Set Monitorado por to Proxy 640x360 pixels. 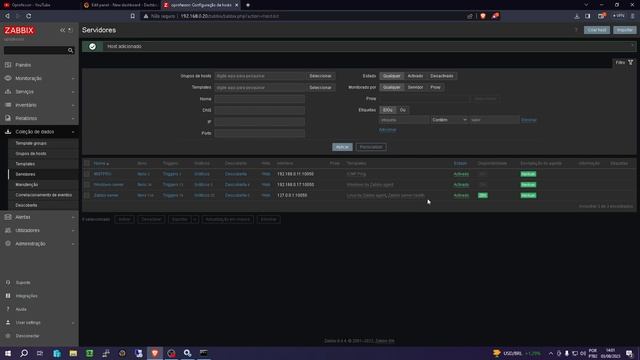point(436,87)
